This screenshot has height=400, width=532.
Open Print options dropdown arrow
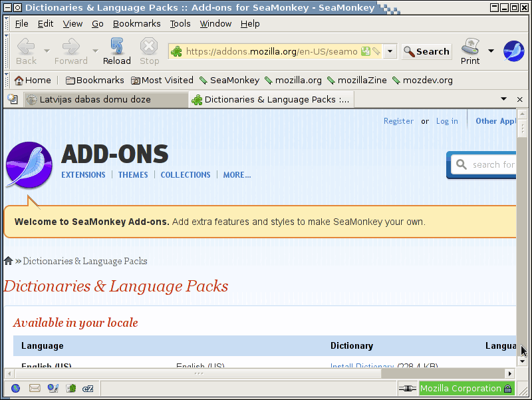tap(491, 51)
